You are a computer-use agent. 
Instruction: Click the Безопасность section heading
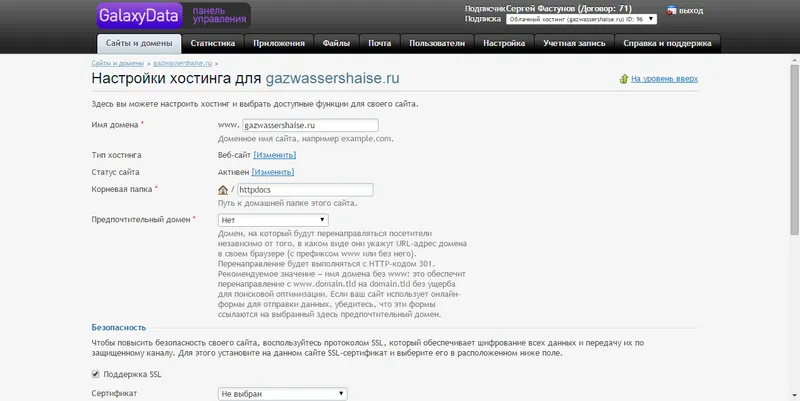coord(119,328)
